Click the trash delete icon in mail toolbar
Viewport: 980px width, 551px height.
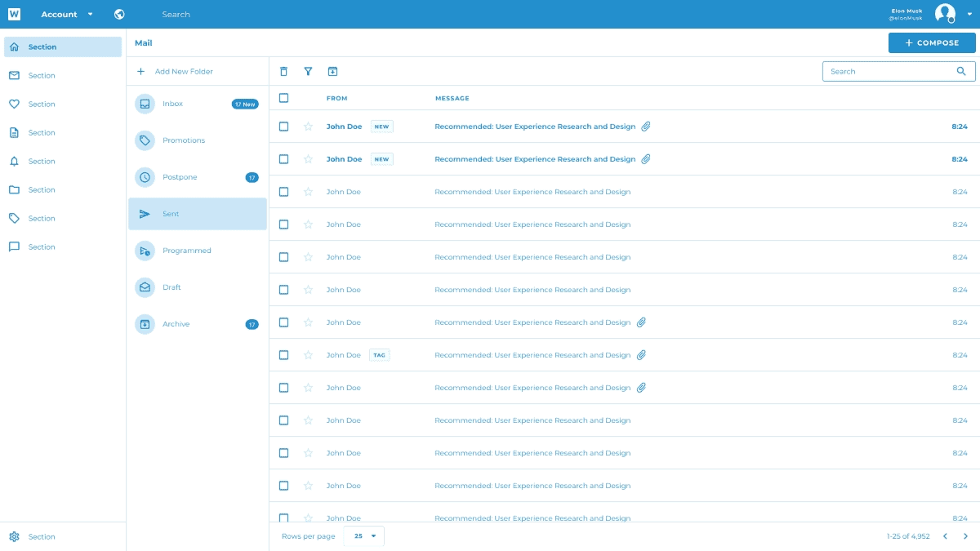(x=283, y=72)
